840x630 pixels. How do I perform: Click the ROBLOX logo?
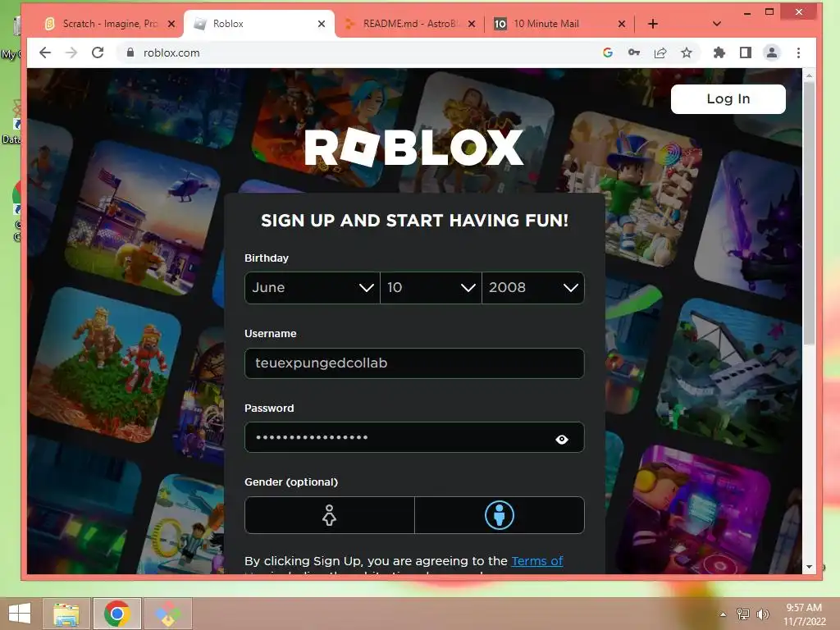pos(414,148)
